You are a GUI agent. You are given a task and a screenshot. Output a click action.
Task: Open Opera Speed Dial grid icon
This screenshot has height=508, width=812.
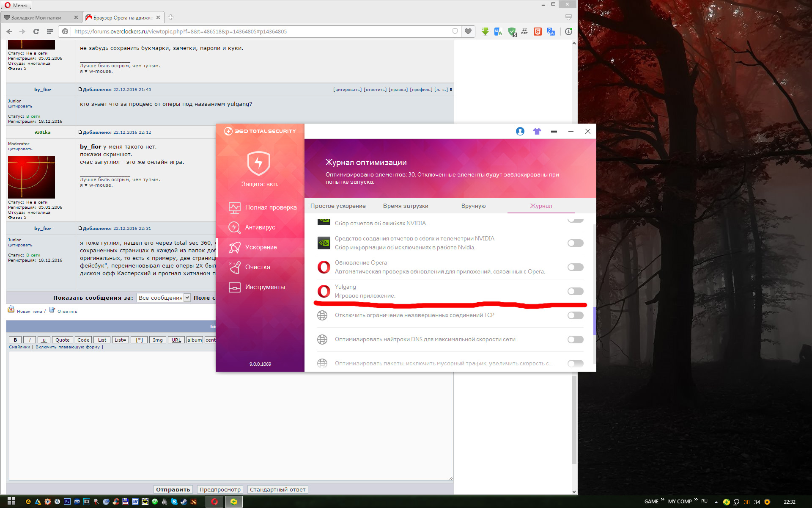click(50, 31)
